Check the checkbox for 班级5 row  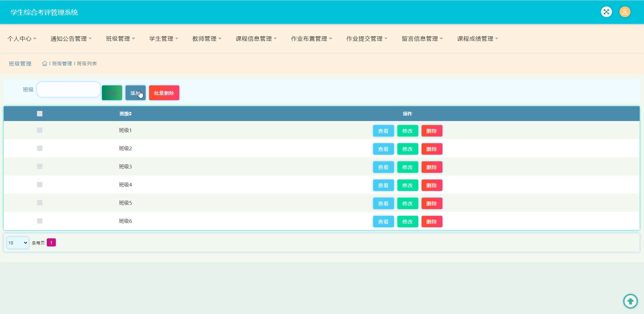click(x=40, y=203)
